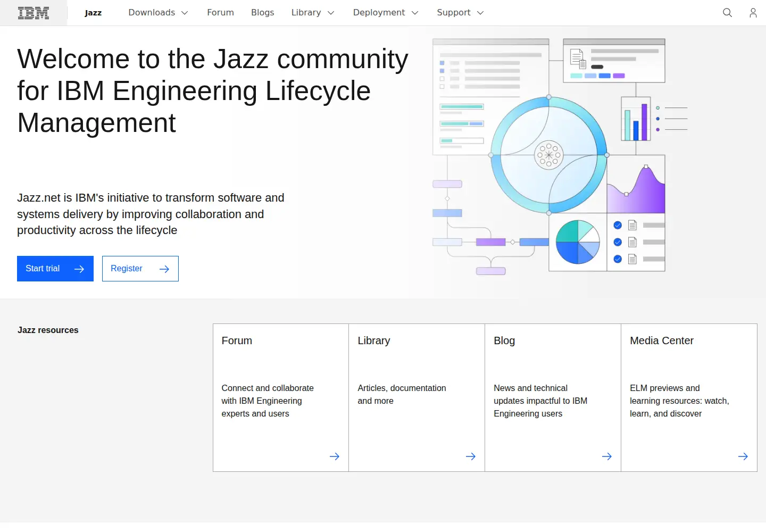Click the arrow icon on Blog card
The width and height of the screenshot is (766, 532).
point(607,456)
